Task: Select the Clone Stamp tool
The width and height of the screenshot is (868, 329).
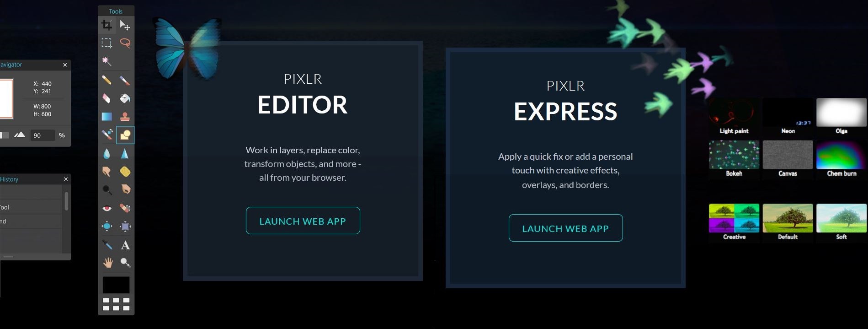Action: coord(125,117)
